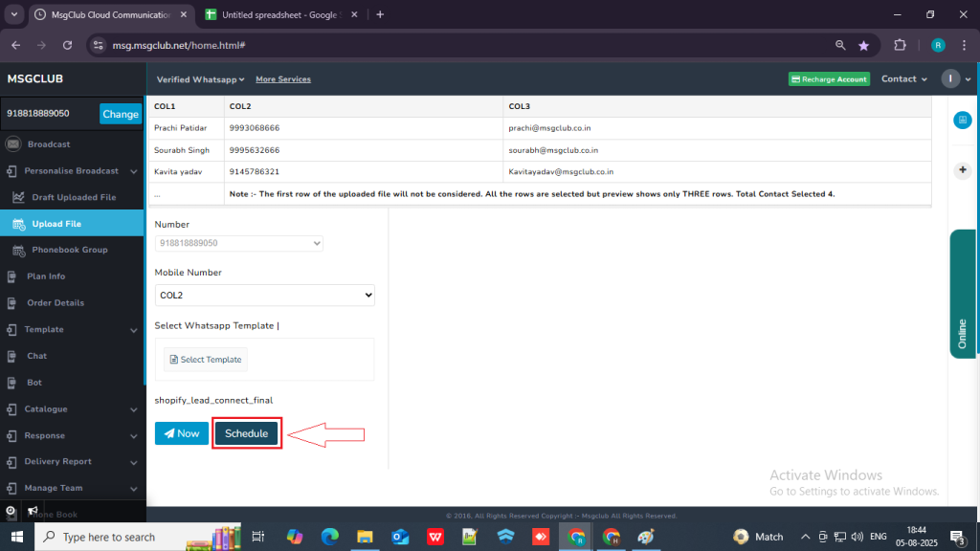The image size is (980, 551).
Task: Open Outlook from the taskbar
Action: pyautogui.click(x=400, y=537)
